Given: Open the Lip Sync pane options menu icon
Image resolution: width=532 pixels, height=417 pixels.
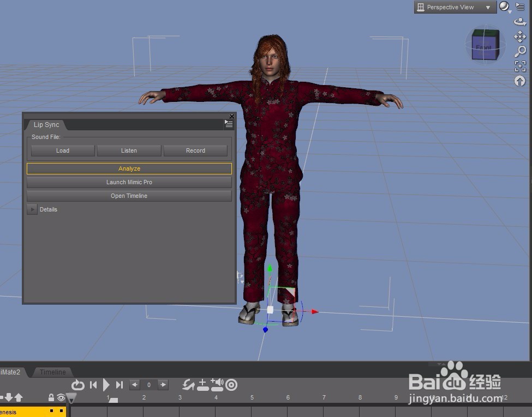Looking at the screenshot, I should (229, 124).
